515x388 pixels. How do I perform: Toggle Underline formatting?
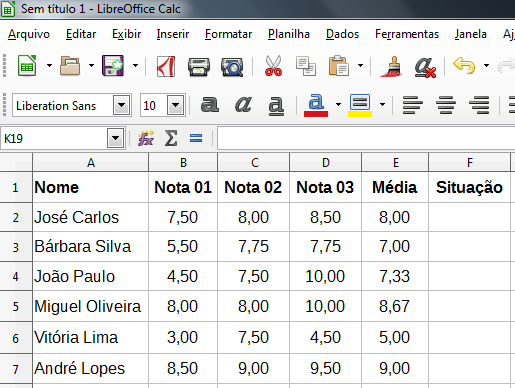tap(276, 106)
